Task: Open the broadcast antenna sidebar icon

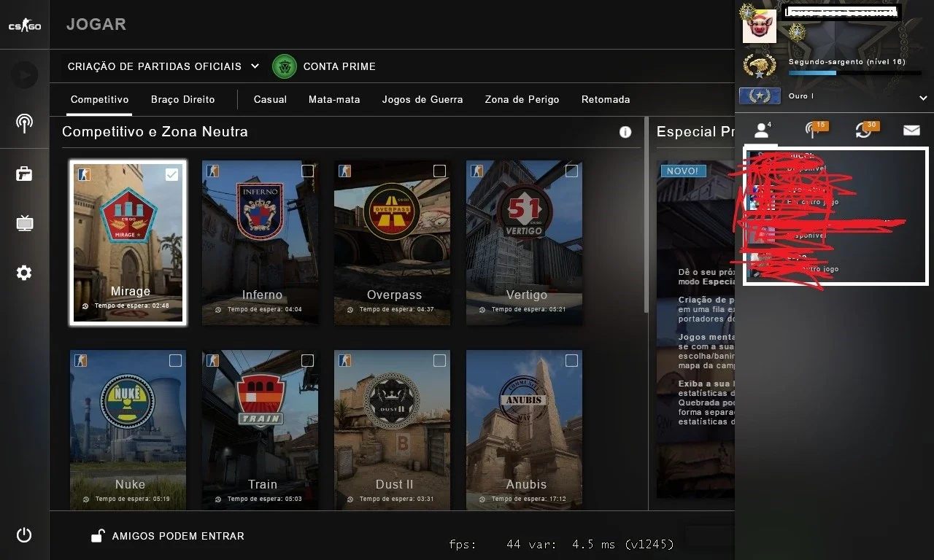Action: pyautogui.click(x=24, y=123)
